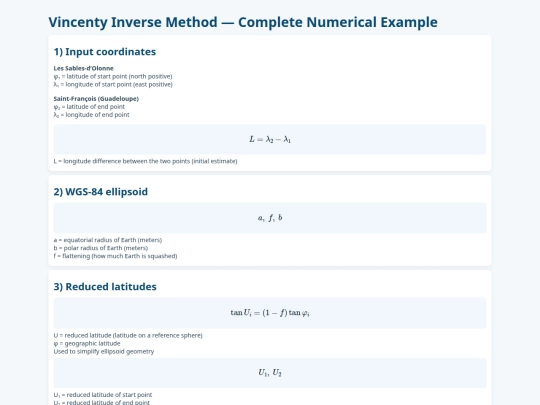Viewport: 540px width, 405px height.
Task: Click the title 'Vincenty Inverse Method — Complete Numerical Example'
Action: coord(243,22)
